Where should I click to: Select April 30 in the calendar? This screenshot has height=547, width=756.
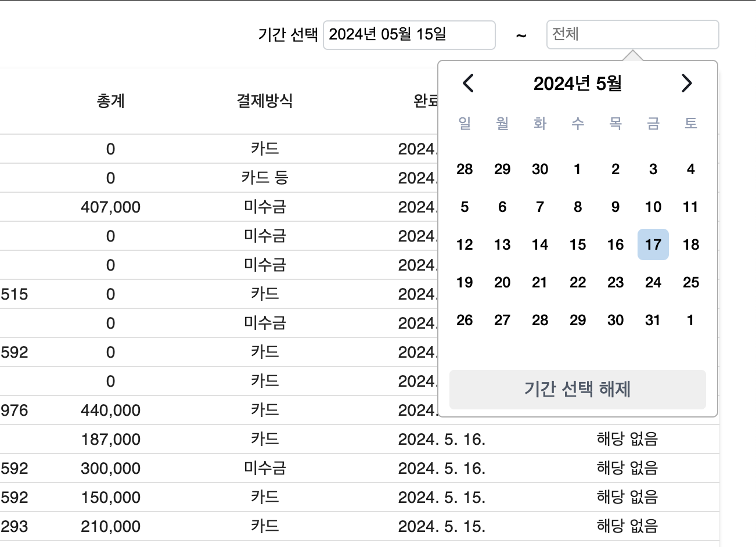(x=539, y=169)
